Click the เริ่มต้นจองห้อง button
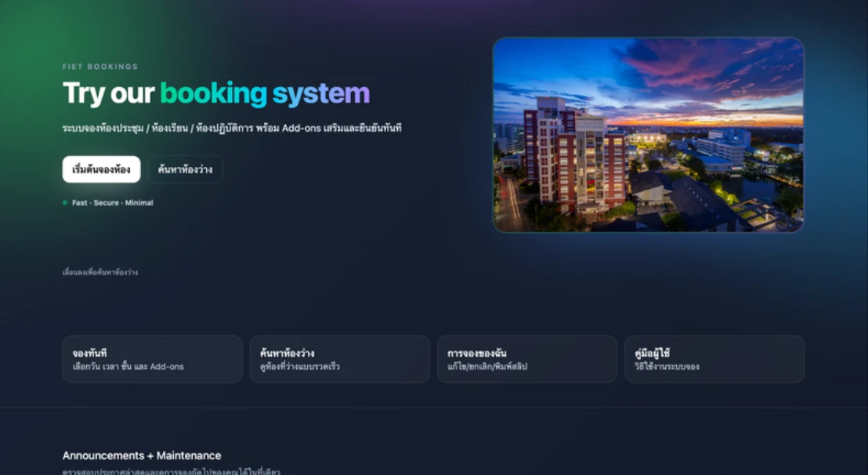The width and height of the screenshot is (868, 475). (101, 169)
